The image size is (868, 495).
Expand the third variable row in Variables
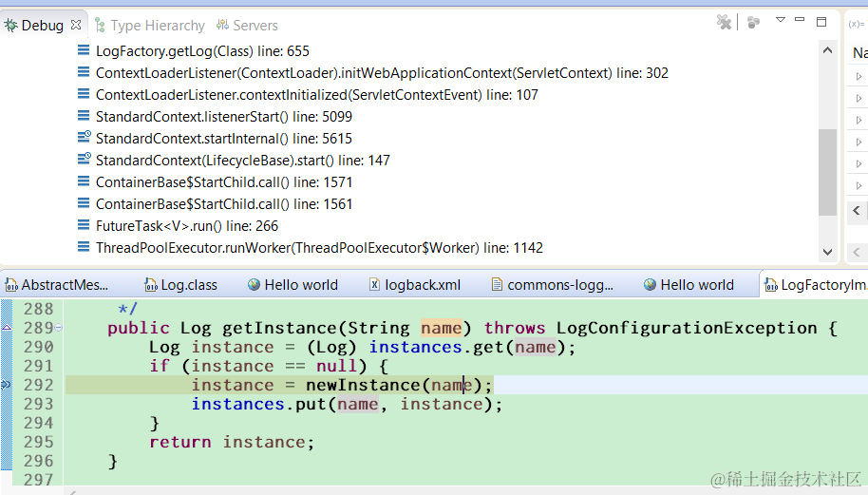859,120
